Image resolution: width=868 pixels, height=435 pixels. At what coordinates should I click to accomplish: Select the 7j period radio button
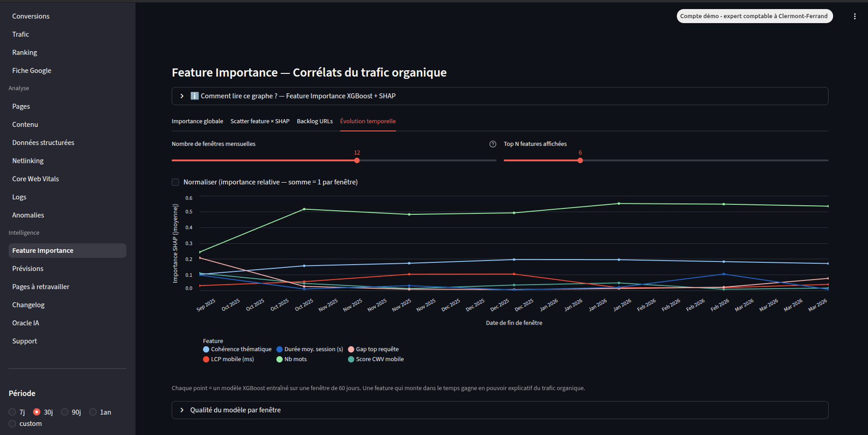coord(12,412)
